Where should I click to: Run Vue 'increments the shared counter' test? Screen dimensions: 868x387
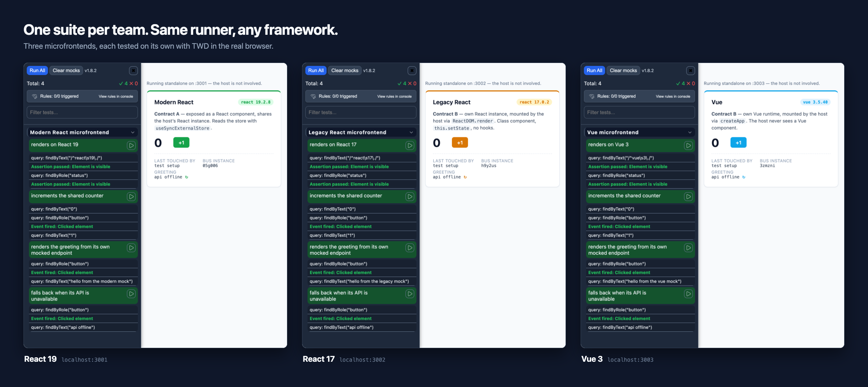point(688,197)
